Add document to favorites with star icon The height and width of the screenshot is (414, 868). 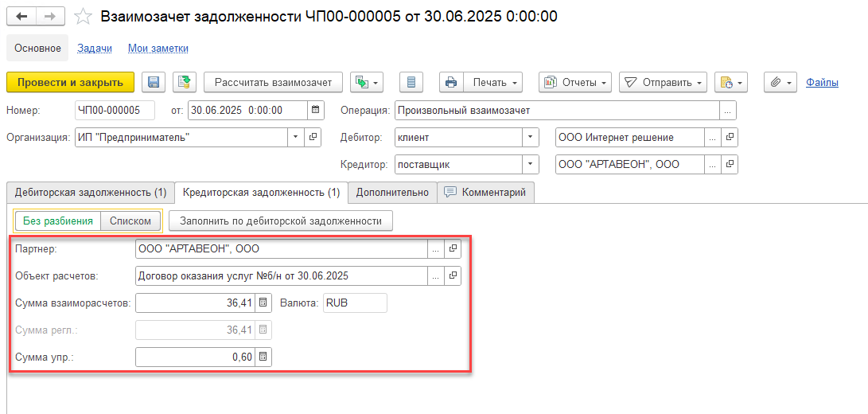point(82,17)
